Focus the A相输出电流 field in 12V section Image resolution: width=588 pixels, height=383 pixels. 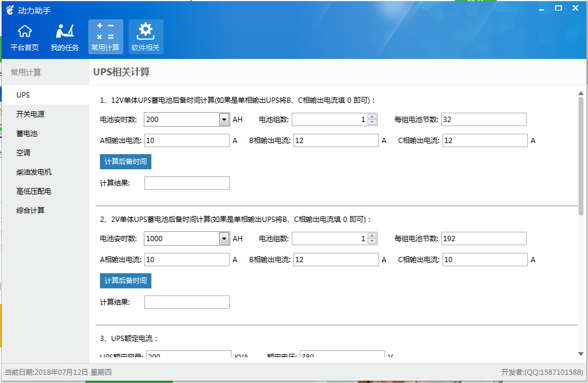coord(186,141)
